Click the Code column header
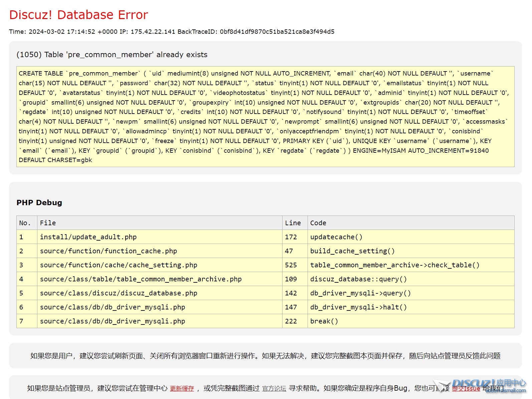Viewport: 532px width, 399px height. 318,223
